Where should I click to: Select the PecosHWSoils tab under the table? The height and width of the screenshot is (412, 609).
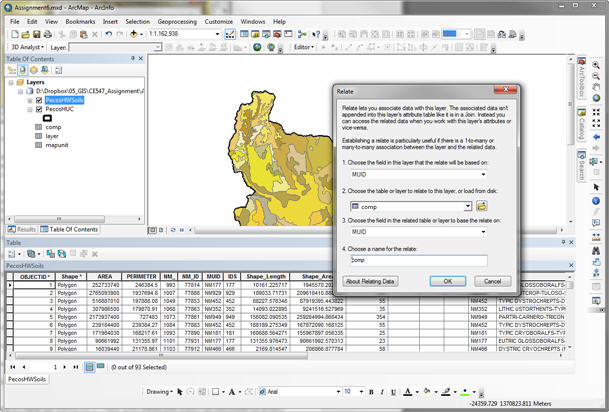[27, 379]
